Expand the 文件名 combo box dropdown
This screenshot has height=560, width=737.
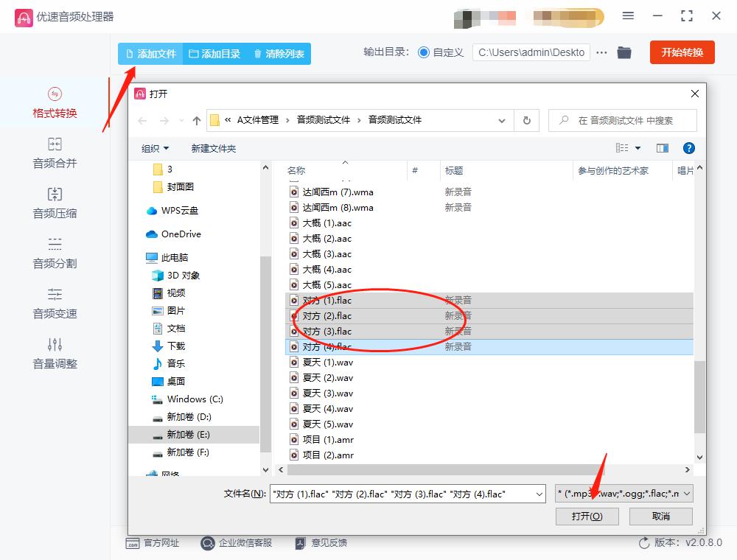coord(541,492)
